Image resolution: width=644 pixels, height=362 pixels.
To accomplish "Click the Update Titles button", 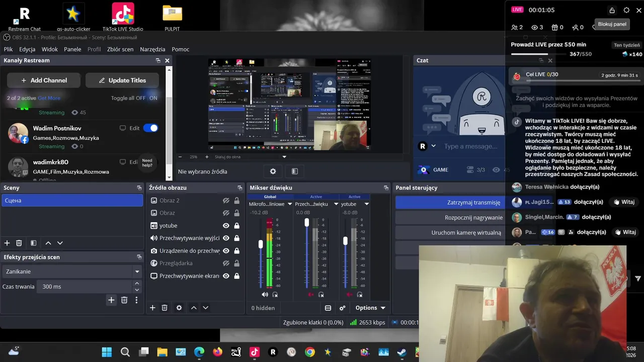I will pyautogui.click(x=122, y=80).
